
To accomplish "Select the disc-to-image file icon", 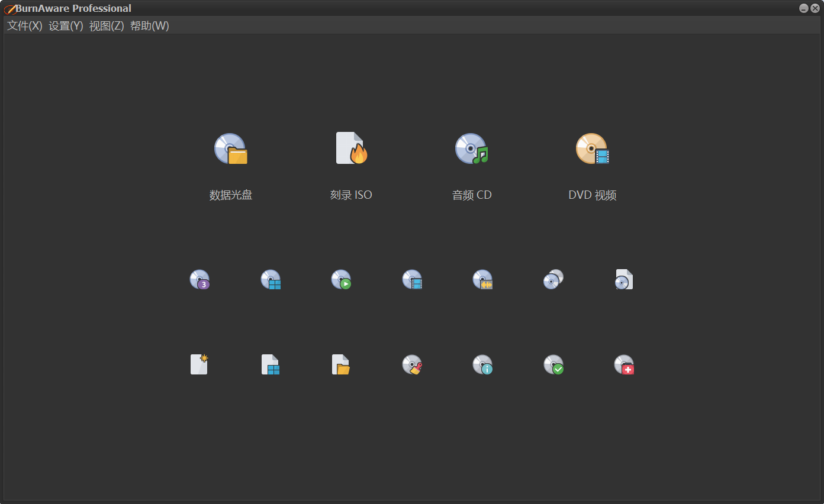I will (625, 279).
